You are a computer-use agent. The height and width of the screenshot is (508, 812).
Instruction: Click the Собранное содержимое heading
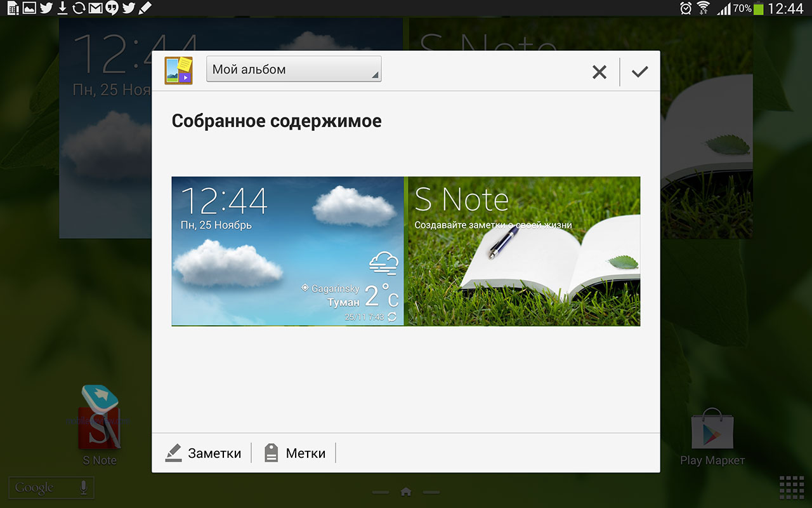277,121
